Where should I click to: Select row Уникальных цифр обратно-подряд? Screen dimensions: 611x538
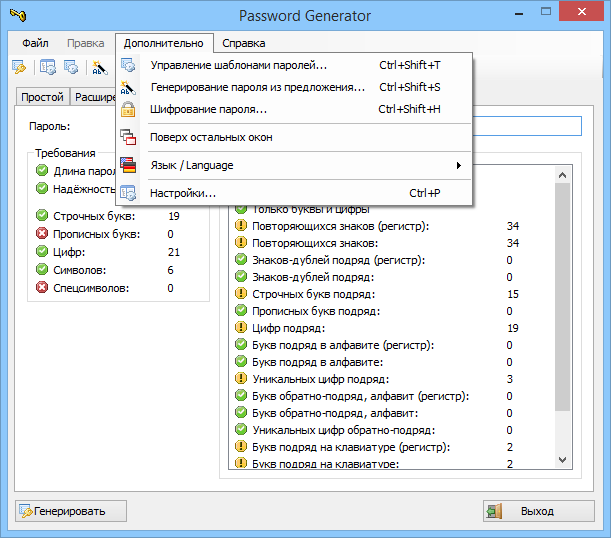(x=392, y=430)
